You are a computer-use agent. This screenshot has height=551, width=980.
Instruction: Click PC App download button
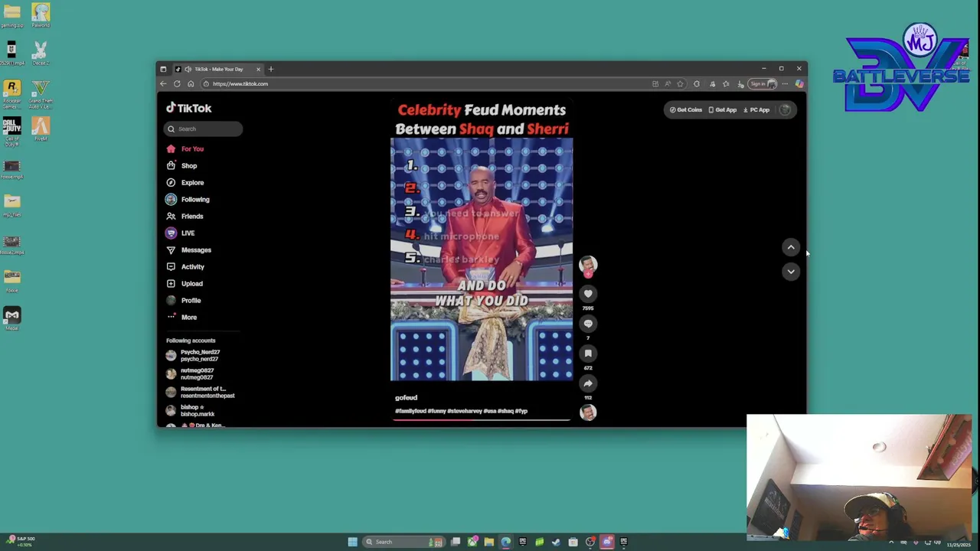756,110
